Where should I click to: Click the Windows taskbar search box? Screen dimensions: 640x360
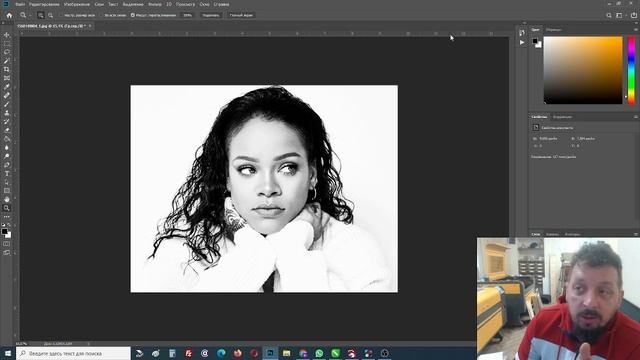pyautogui.click(x=73, y=353)
